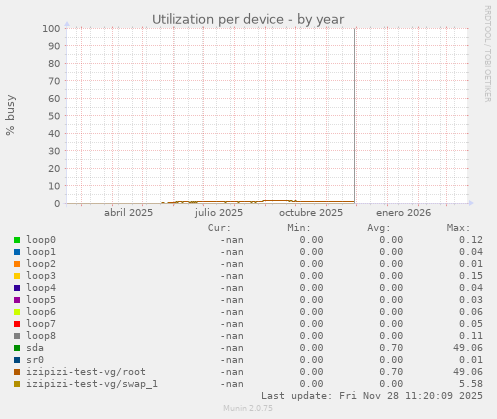Click the loop8 Max value 0.11
This screenshot has width=497, height=419.
[x=471, y=336]
